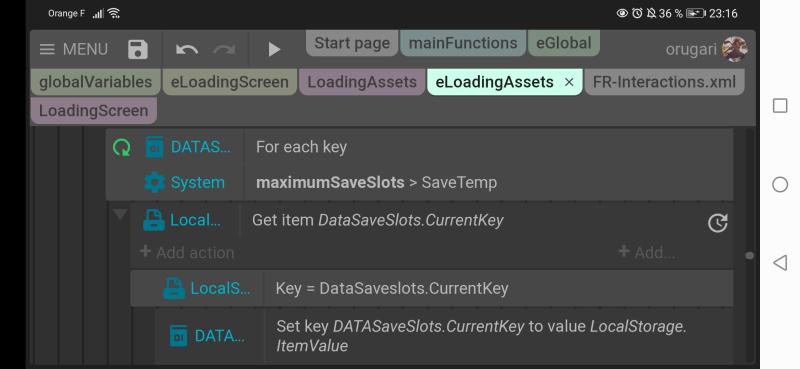
Task: Click the event sheet vertical scrollbar handle
Action: pos(749,256)
